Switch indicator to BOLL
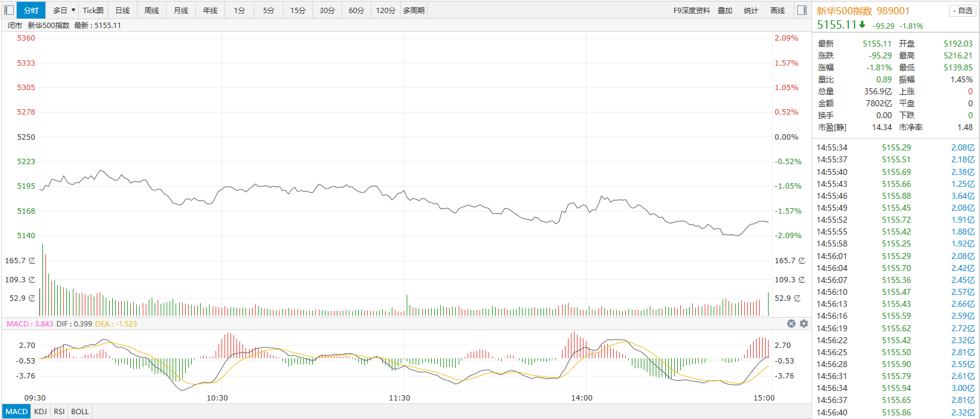This screenshot has width=980, height=419. coord(80,411)
